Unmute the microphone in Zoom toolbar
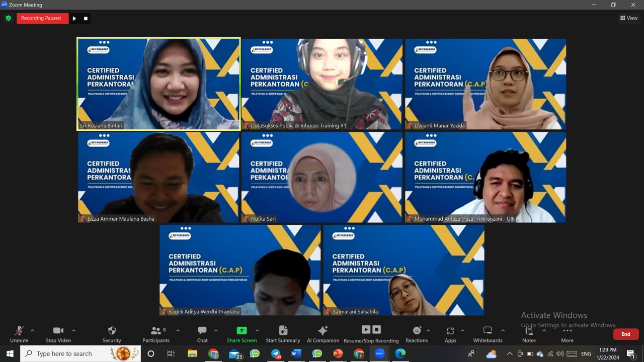This screenshot has width=644, height=362. pos(19,334)
